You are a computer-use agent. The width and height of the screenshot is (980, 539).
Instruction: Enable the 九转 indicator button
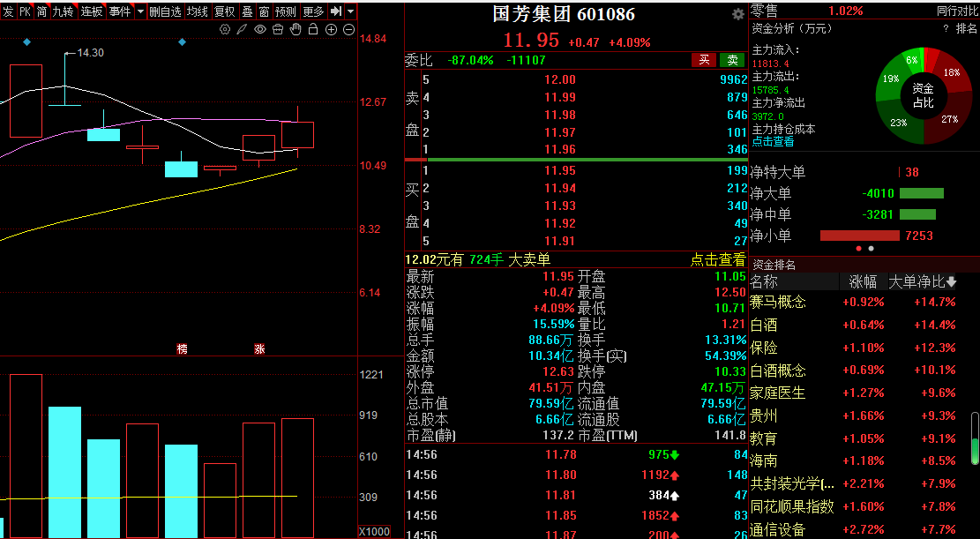[64, 11]
